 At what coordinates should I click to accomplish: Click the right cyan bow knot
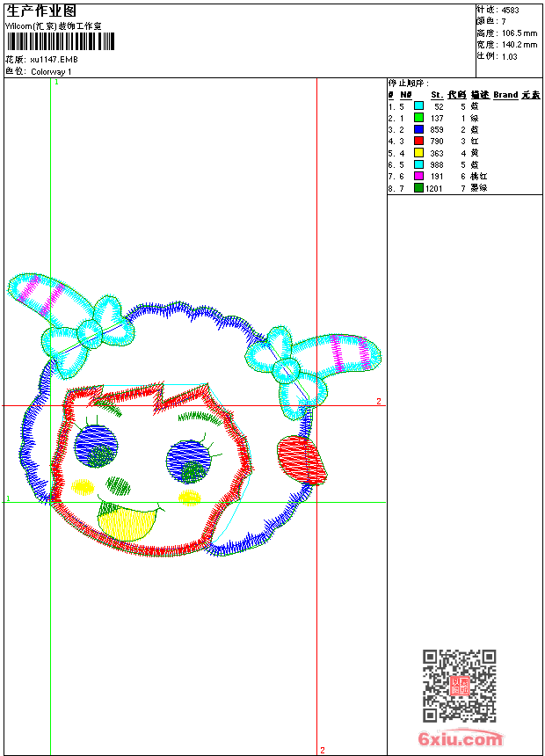click(x=287, y=370)
